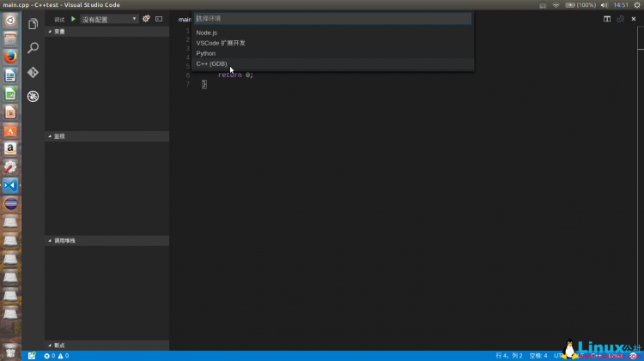The image size is (644, 361).
Task: Open the Wi-Fi network indicator menu
Action: 556,5
